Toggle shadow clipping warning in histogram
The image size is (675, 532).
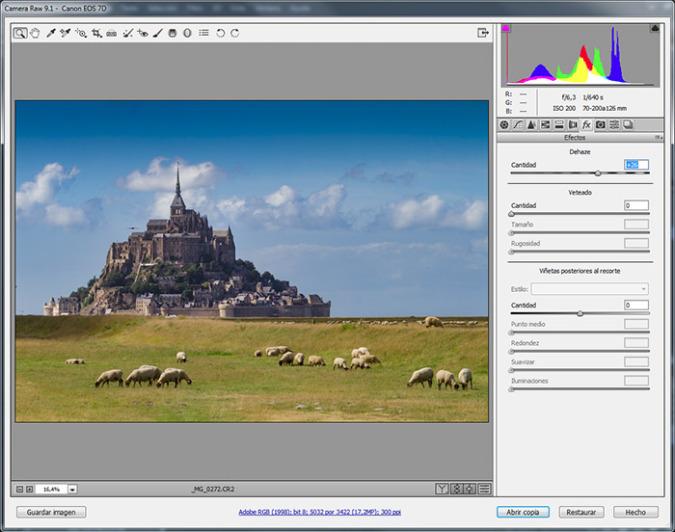(x=506, y=29)
